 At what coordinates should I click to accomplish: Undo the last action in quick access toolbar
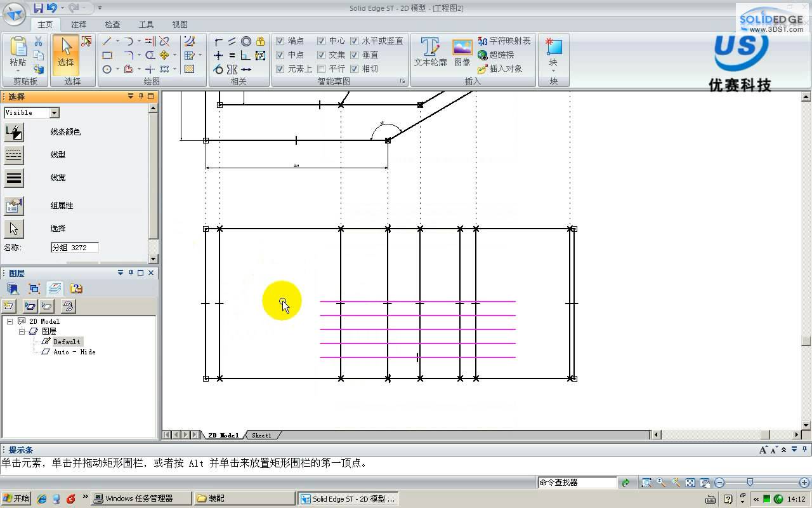53,8
